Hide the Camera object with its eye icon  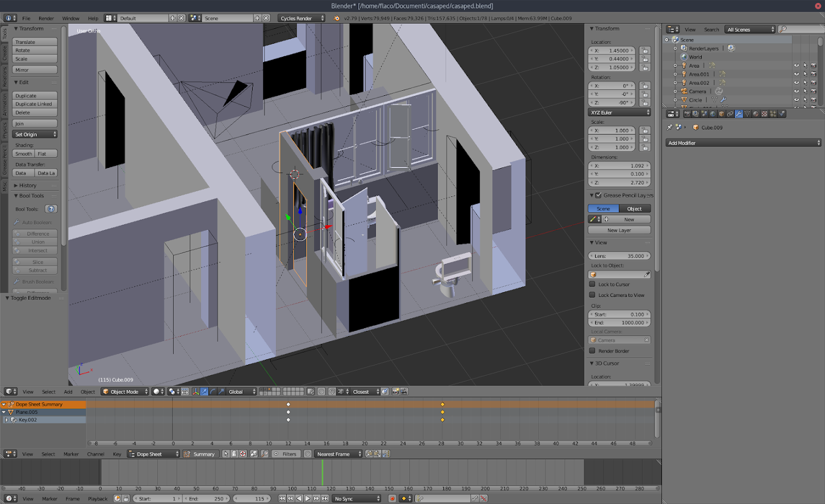pos(796,91)
